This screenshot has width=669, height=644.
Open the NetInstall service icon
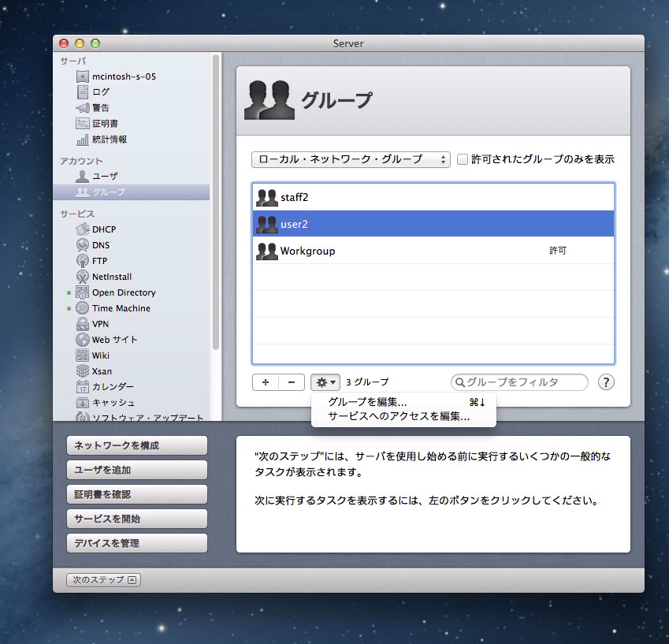tap(83, 277)
